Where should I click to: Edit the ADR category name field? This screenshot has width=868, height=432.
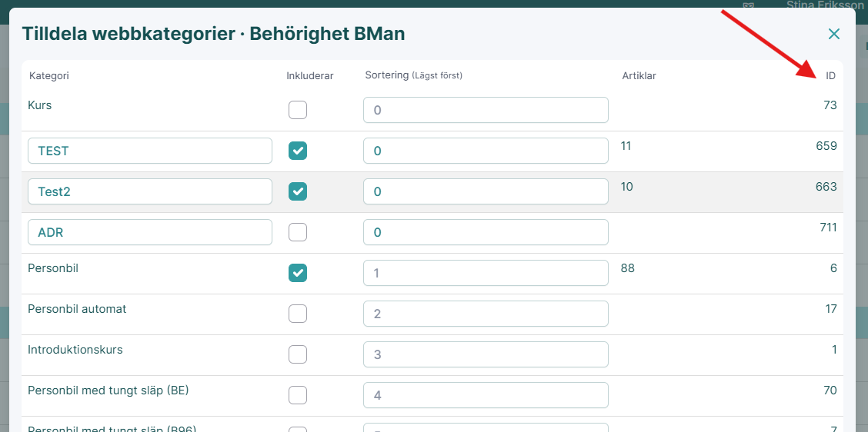[150, 232]
